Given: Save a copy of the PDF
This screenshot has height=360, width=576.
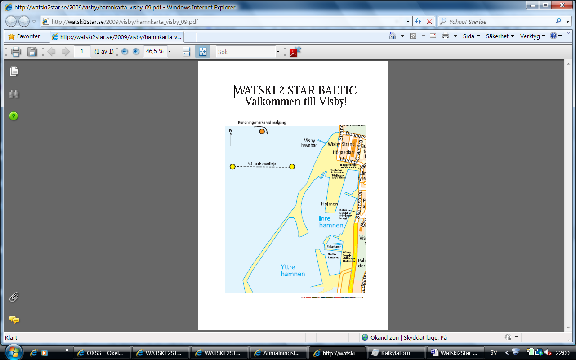Looking at the screenshot, I should pos(32,52).
